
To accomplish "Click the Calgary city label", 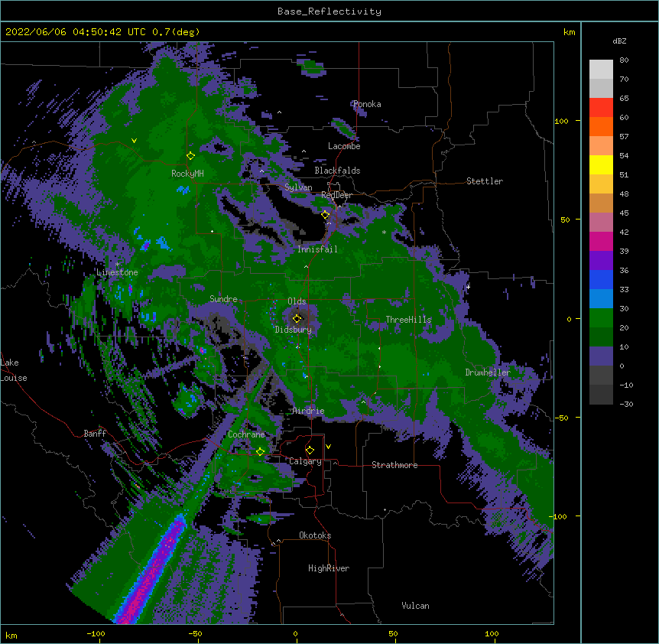I will click(x=305, y=461).
